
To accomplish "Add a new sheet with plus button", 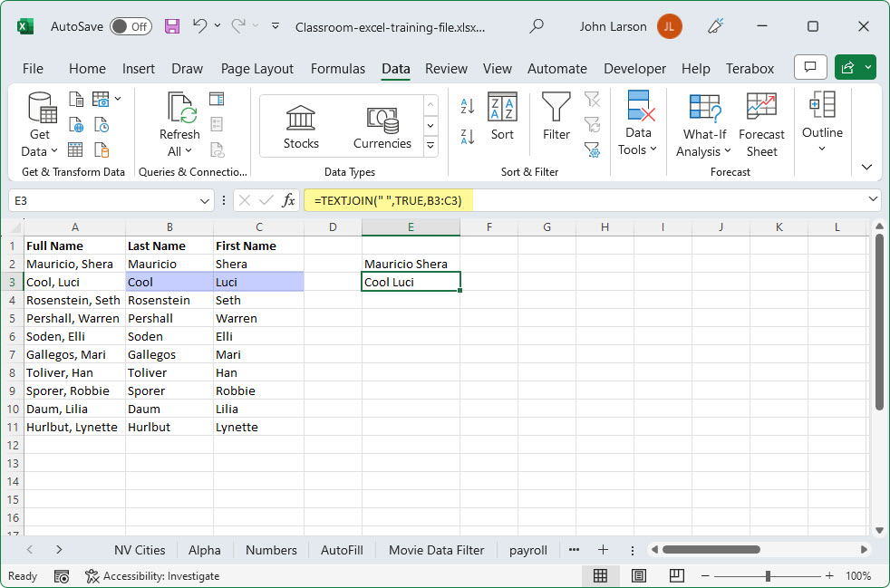I will coord(603,550).
